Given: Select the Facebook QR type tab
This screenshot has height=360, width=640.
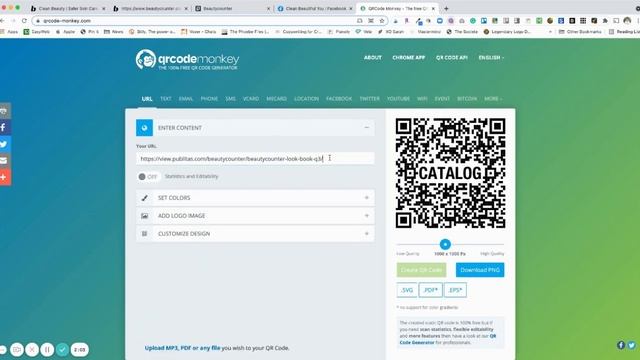Looking at the screenshot, I should coord(339,99).
